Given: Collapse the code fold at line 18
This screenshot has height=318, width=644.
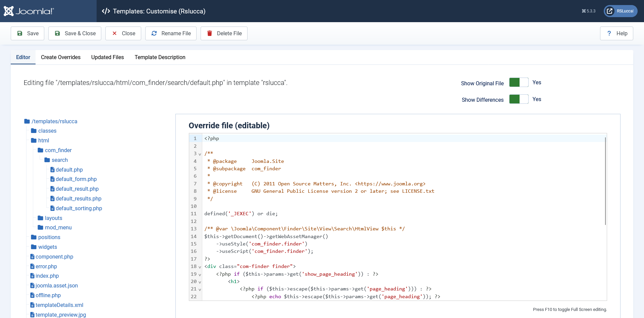Looking at the screenshot, I should click(x=200, y=267).
